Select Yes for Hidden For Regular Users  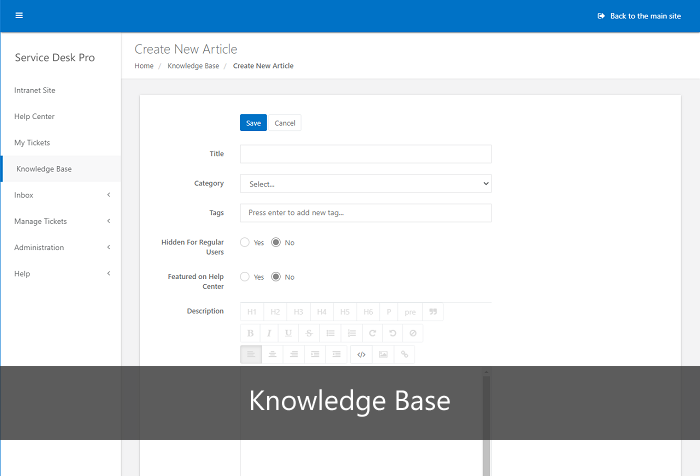coord(245,242)
